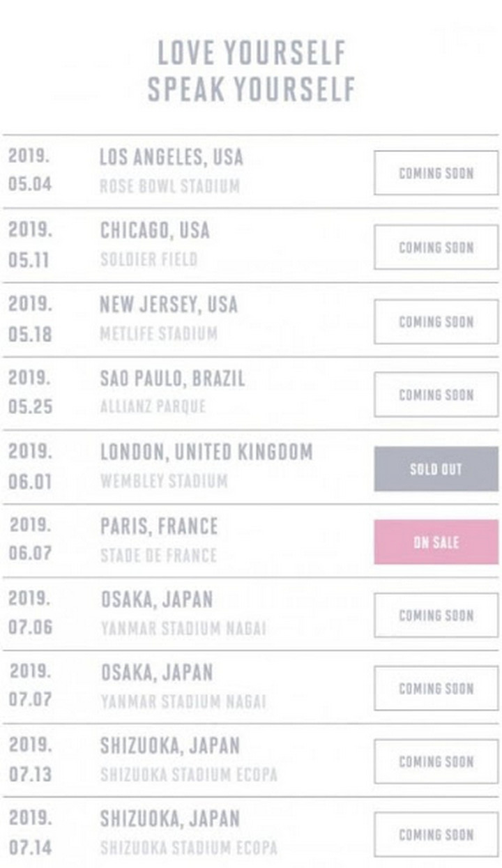Click Coming Soon for Osaka 07.07 show

436,688
